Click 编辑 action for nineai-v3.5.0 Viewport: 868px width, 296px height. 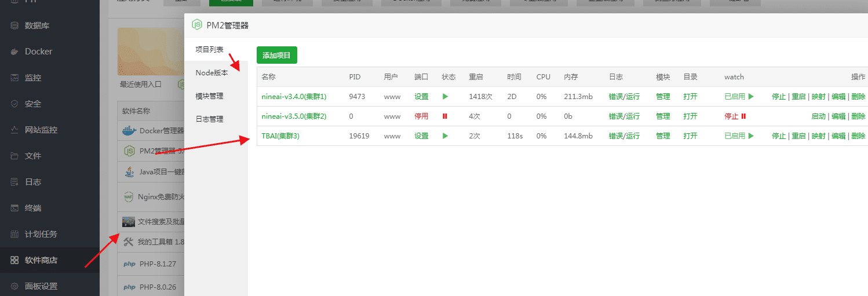838,116
